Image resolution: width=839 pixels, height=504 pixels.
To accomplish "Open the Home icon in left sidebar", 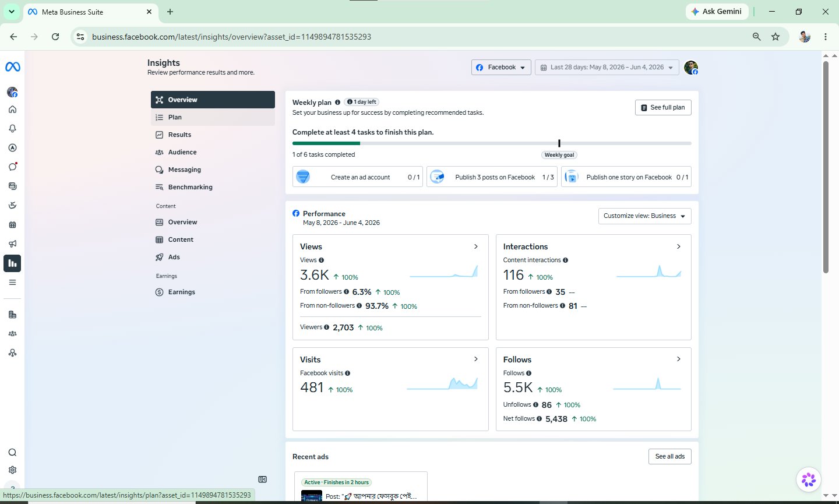I will (x=12, y=110).
